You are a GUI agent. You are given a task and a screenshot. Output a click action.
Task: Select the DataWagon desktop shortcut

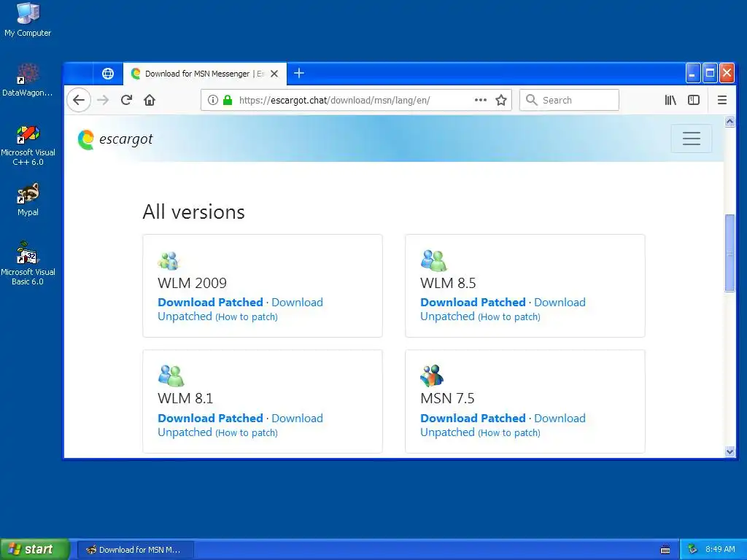(x=28, y=80)
